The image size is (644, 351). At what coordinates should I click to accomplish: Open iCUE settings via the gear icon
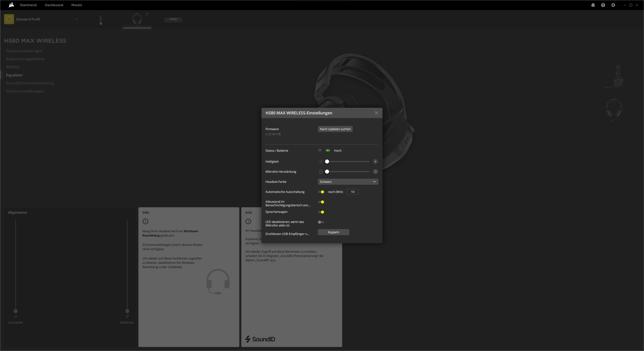point(613,5)
